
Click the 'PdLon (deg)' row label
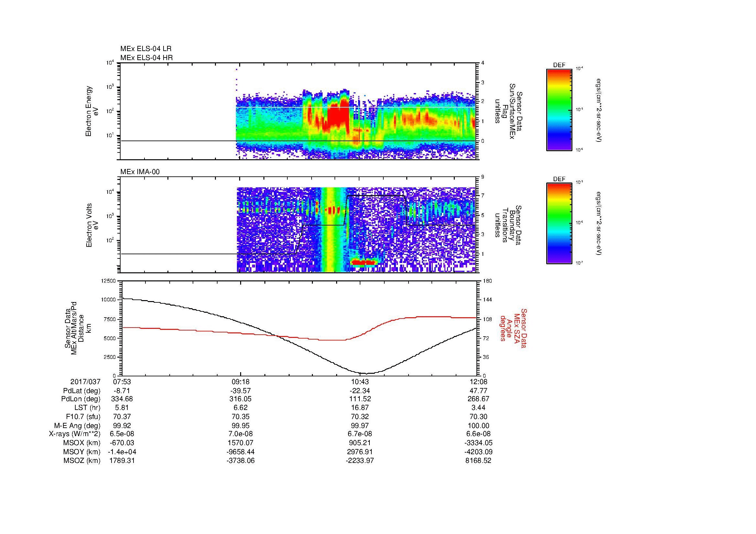tap(81, 399)
